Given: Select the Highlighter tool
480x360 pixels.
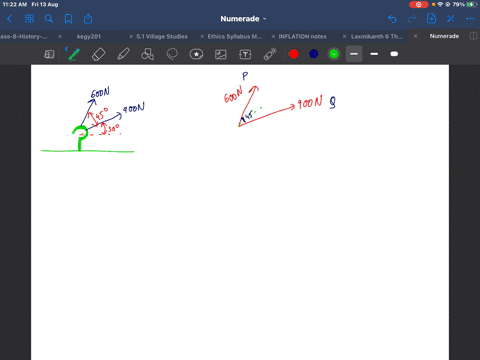Looking at the screenshot, I should click(x=123, y=54).
